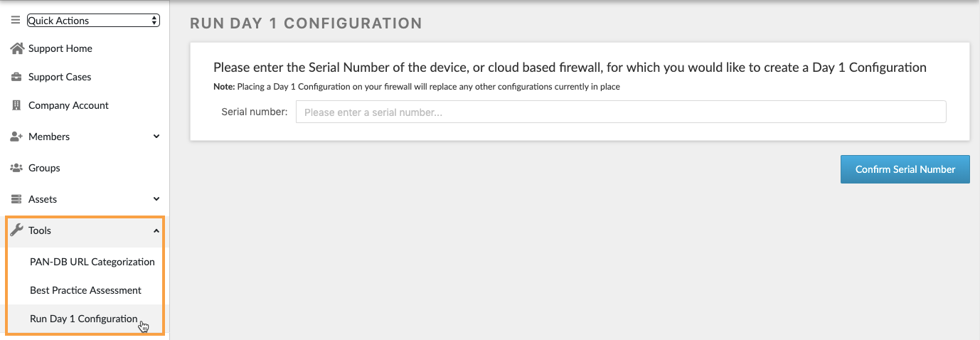The height and width of the screenshot is (340, 980).
Task: Click the Groups people icon
Action: pyautogui.click(x=16, y=168)
